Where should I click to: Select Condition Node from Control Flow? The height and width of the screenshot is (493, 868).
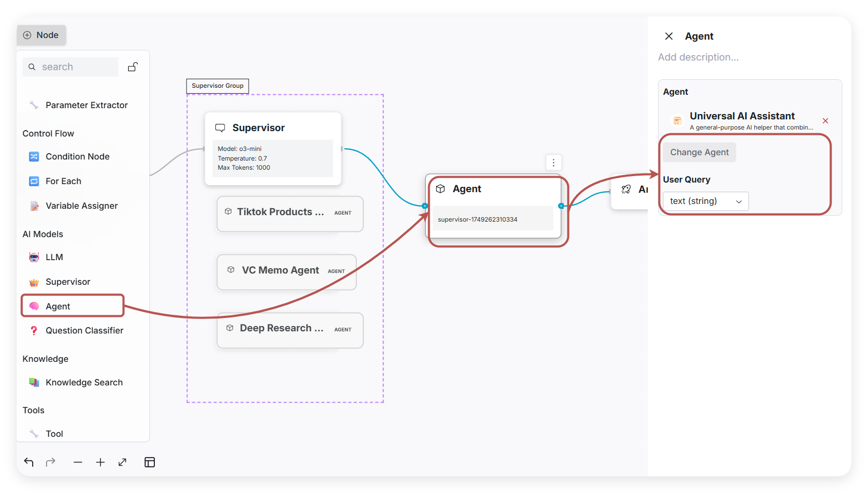pos(77,157)
